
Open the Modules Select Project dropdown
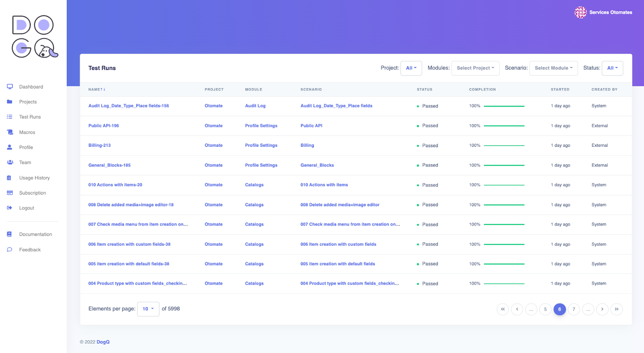(x=475, y=68)
